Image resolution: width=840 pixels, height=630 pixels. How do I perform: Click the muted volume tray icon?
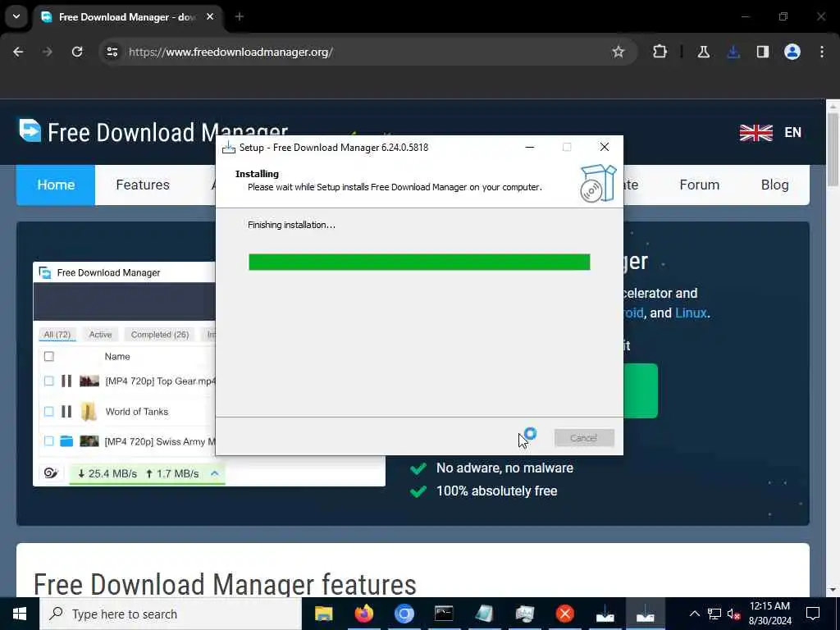pyautogui.click(x=734, y=614)
